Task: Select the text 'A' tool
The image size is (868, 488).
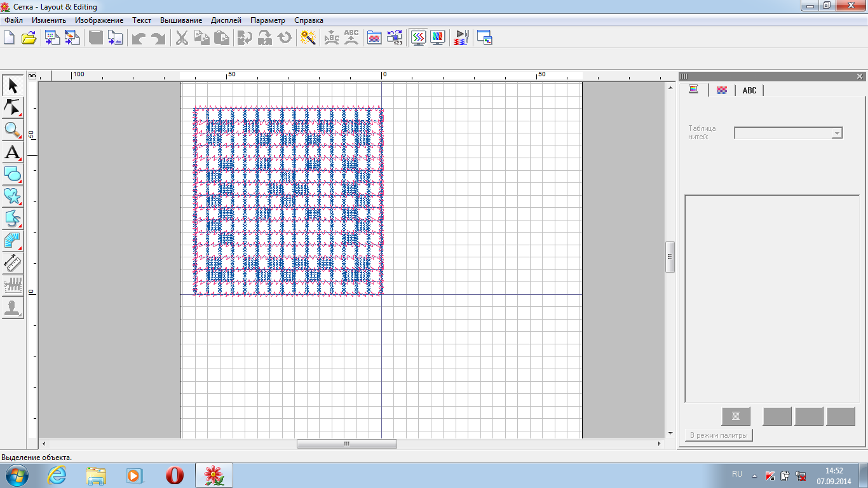Action: click(x=13, y=152)
